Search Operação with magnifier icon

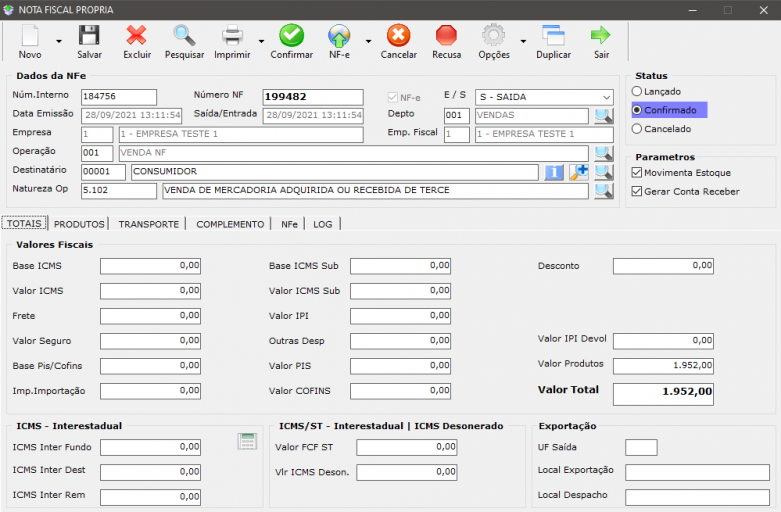pos(604,153)
